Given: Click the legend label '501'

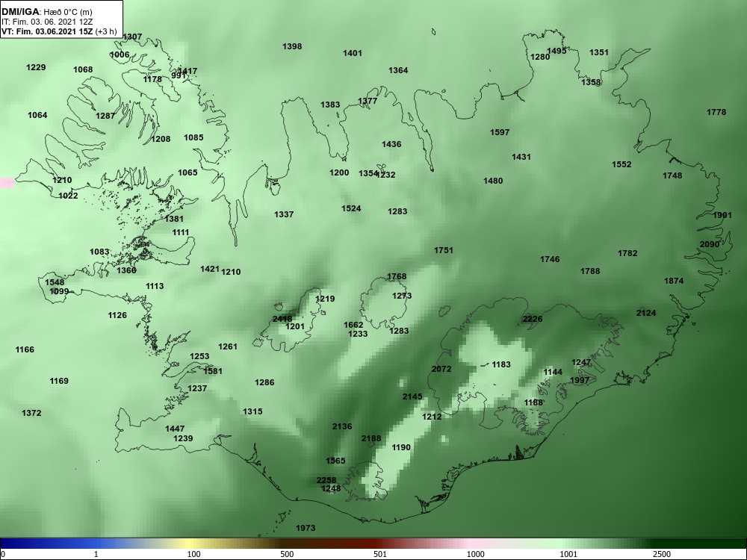Looking at the screenshot, I should (x=380, y=554).
